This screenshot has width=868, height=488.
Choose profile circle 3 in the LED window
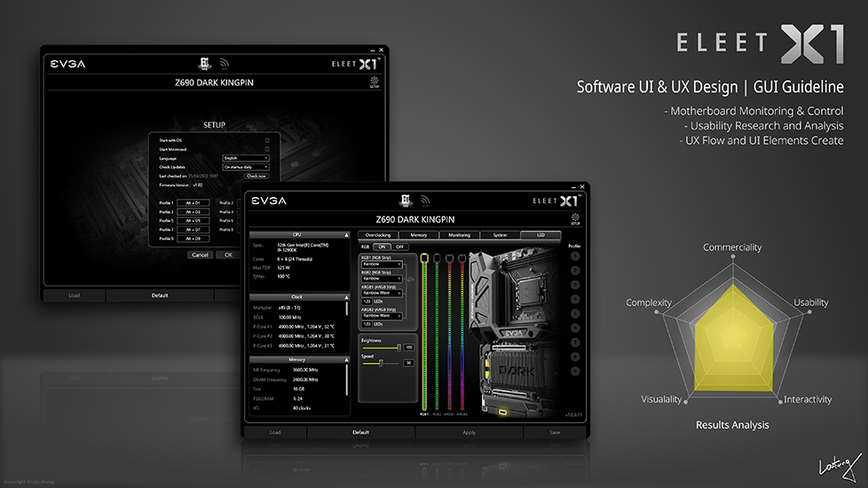[x=575, y=285]
